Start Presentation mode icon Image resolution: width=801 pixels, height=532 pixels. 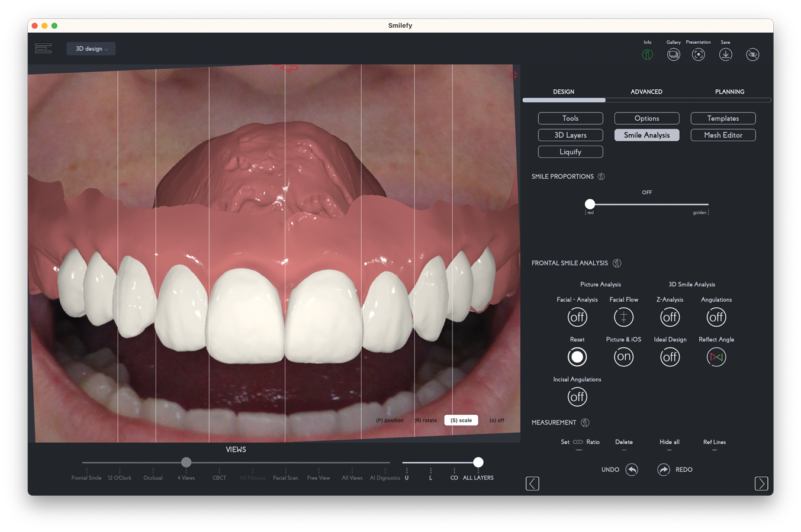coord(699,54)
